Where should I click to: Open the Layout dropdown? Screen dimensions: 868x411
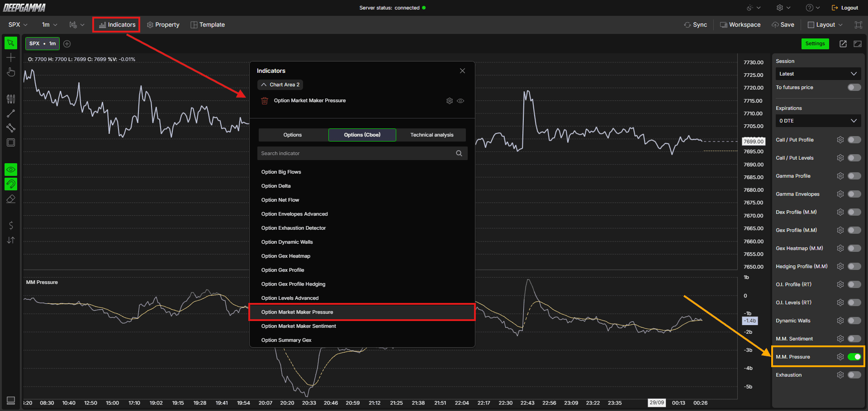pos(825,25)
